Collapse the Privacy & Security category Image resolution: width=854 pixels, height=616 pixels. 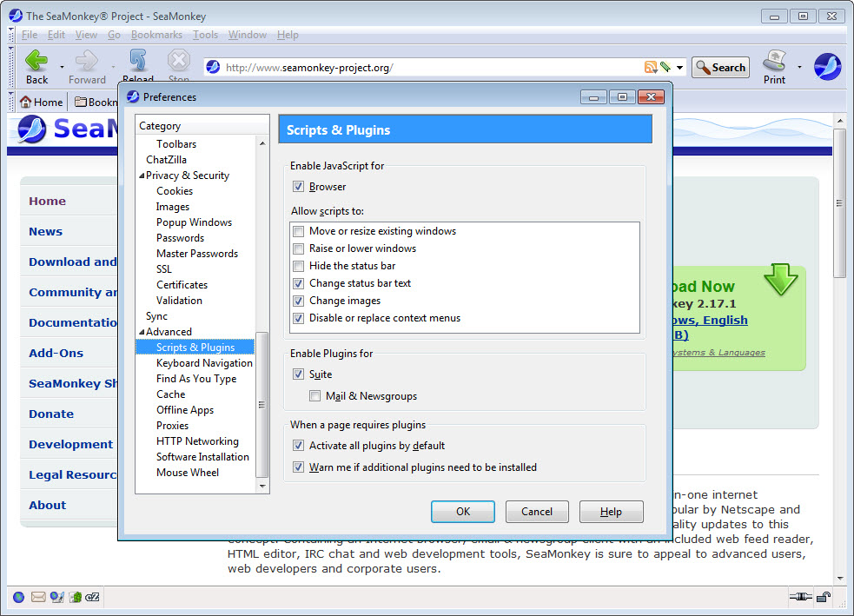142,176
